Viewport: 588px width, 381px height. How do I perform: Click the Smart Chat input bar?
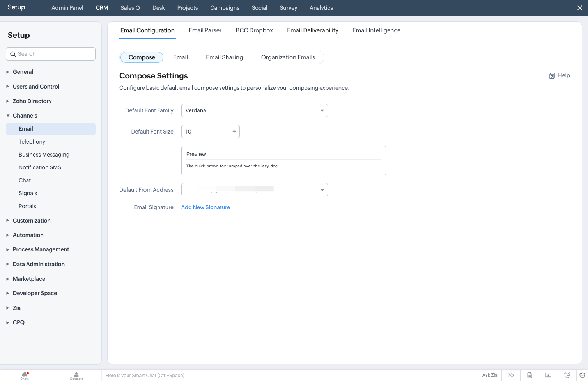pos(289,376)
